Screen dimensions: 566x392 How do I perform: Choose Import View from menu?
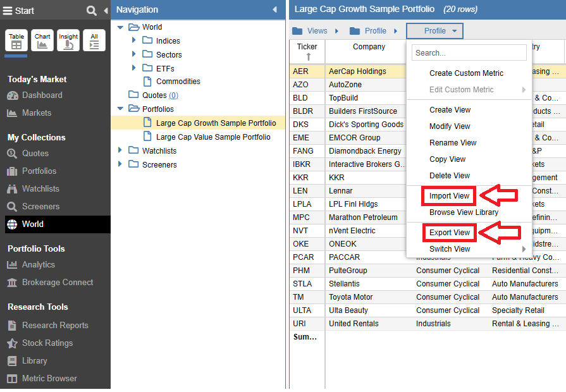point(449,196)
